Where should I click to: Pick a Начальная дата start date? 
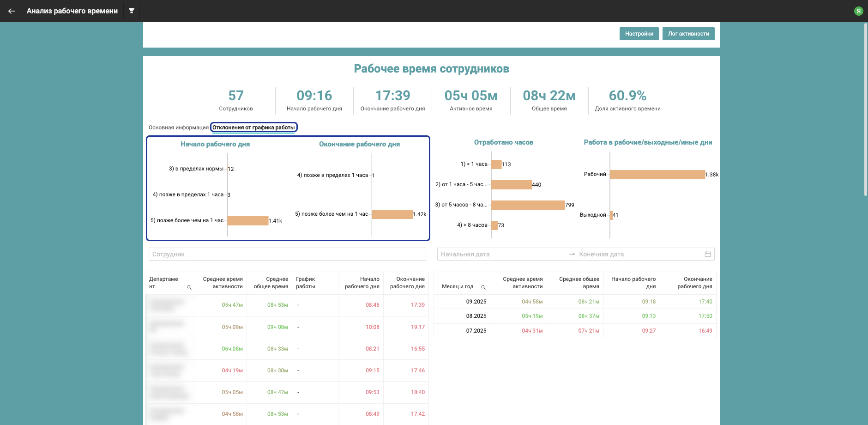coord(501,254)
